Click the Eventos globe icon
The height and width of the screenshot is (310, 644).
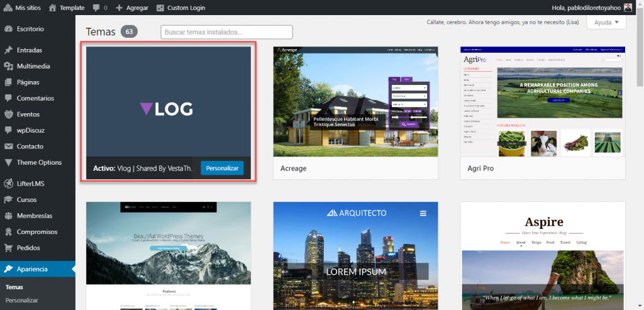(x=8, y=114)
